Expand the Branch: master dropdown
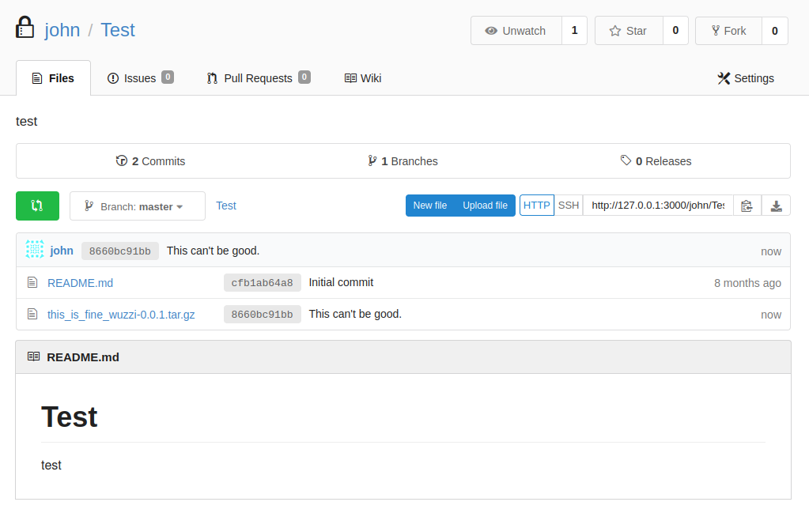 click(137, 206)
